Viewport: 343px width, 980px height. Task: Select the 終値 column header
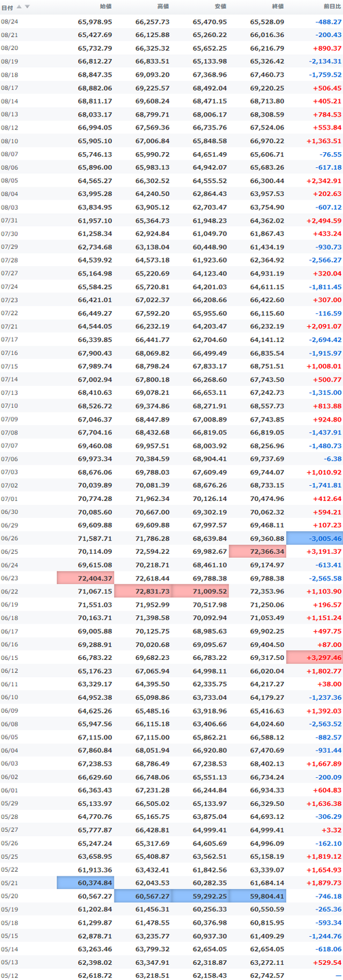(277, 7)
